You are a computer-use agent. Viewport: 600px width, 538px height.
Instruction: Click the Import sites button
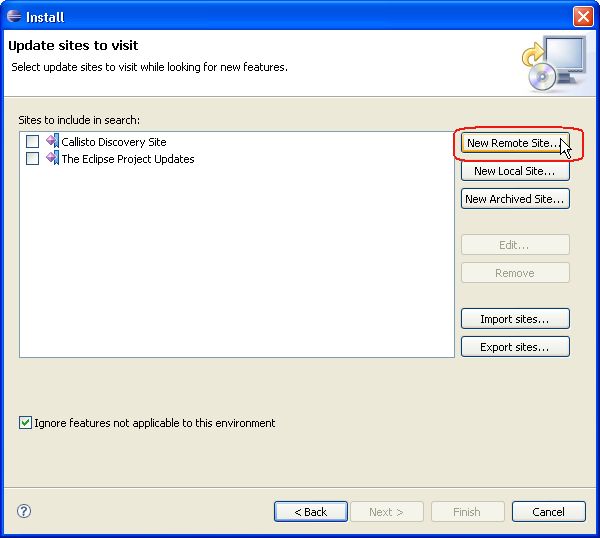click(x=515, y=319)
